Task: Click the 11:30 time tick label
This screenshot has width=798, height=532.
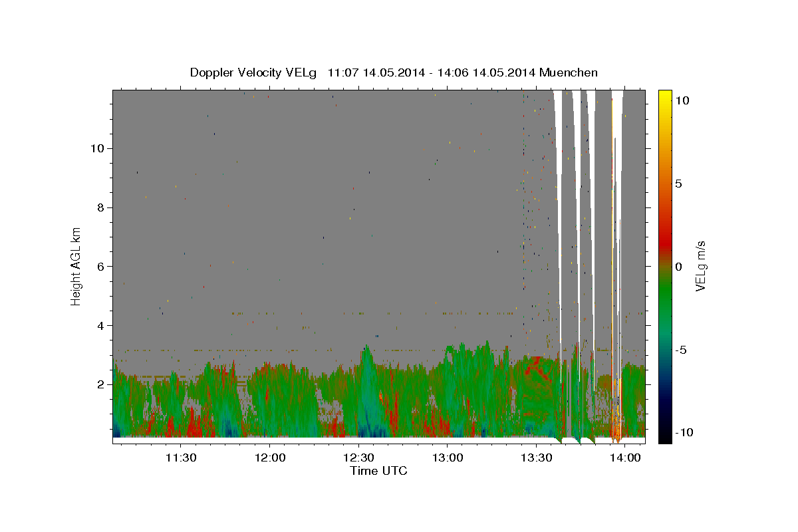Action: [x=180, y=458]
